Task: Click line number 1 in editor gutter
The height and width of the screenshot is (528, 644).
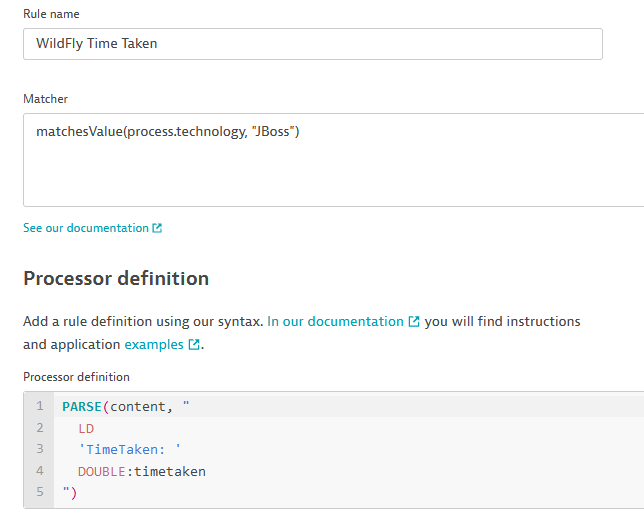Action: coord(40,406)
